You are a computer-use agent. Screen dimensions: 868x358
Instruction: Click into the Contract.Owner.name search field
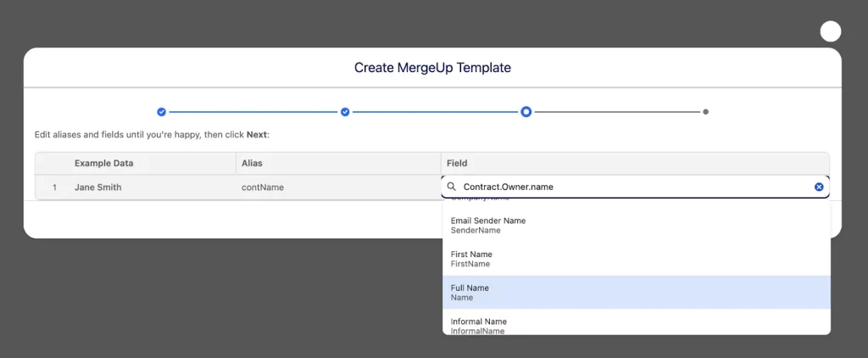627,187
